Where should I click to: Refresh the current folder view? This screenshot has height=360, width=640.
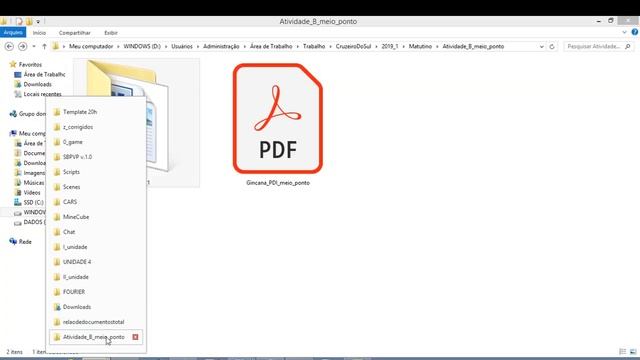click(x=552, y=47)
